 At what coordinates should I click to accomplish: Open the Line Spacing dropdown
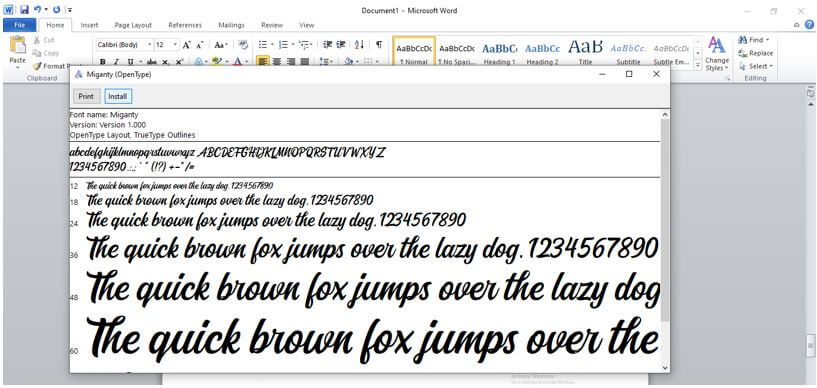(x=327, y=62)
